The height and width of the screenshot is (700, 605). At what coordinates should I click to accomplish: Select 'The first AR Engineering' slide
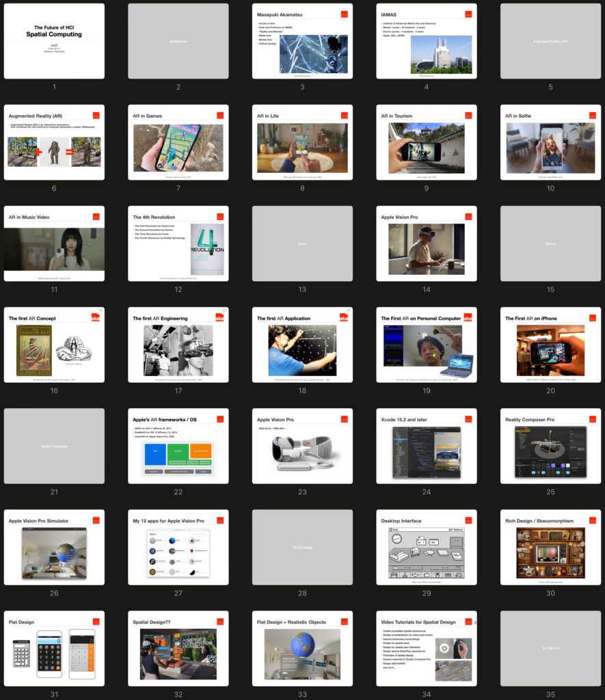tap(178, 345)
